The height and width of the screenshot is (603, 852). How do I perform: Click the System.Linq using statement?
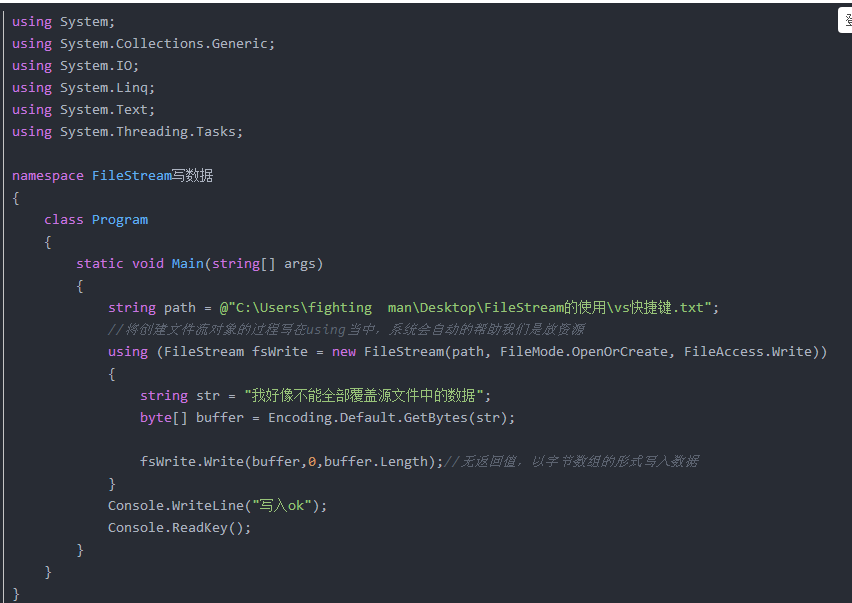point(106,87)
